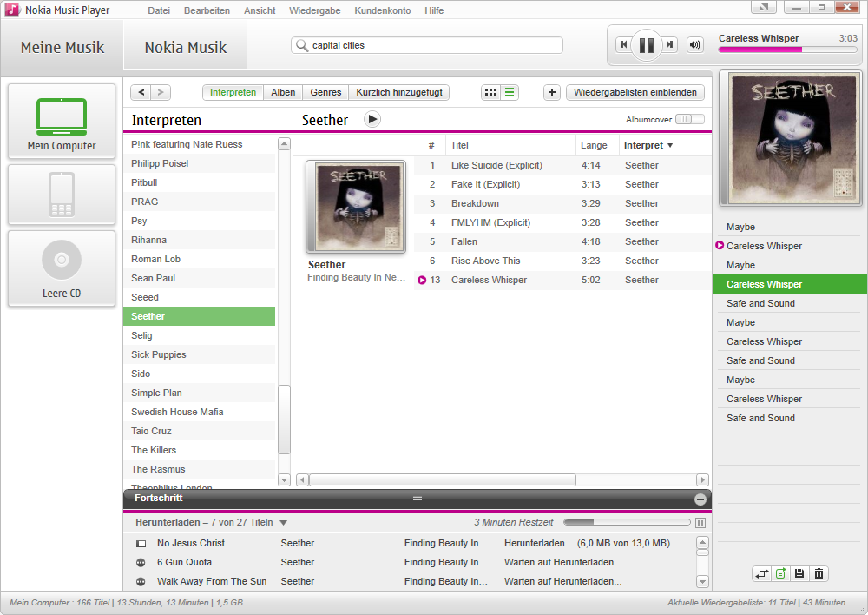Switch to list view
The image size is (868, 615).
(510, 92)
